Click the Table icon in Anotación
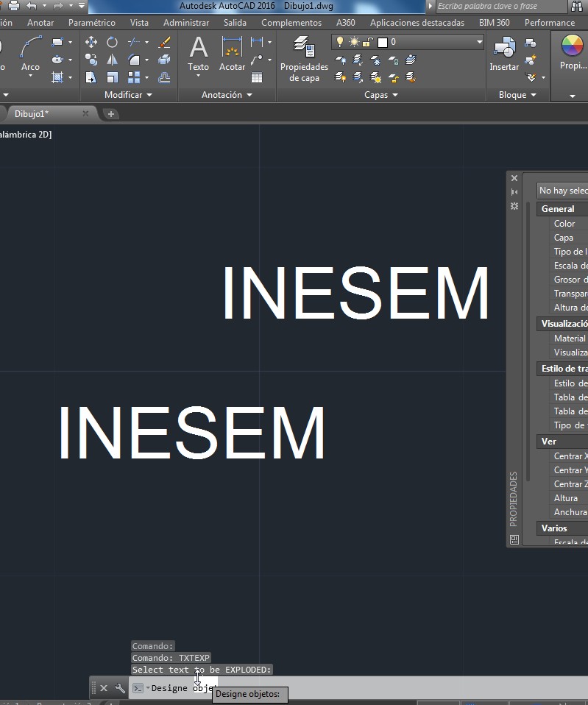Image resolution: width=588 pixels, height=705 pixels. tap(257, 77)
